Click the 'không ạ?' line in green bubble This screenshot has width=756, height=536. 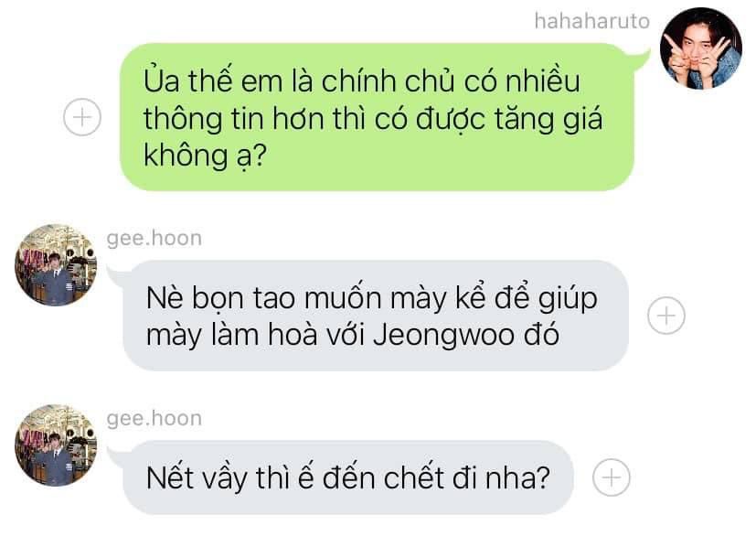pos(205,155)
